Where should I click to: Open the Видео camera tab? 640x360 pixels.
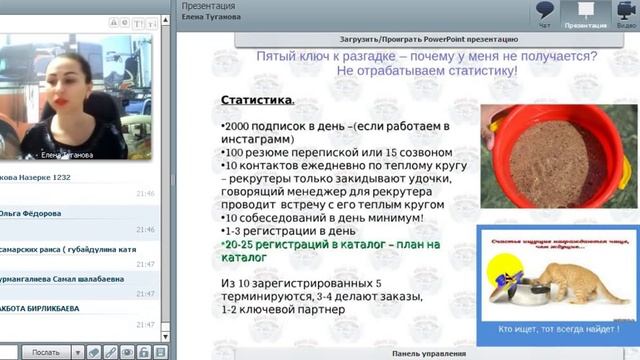point(626,15)
